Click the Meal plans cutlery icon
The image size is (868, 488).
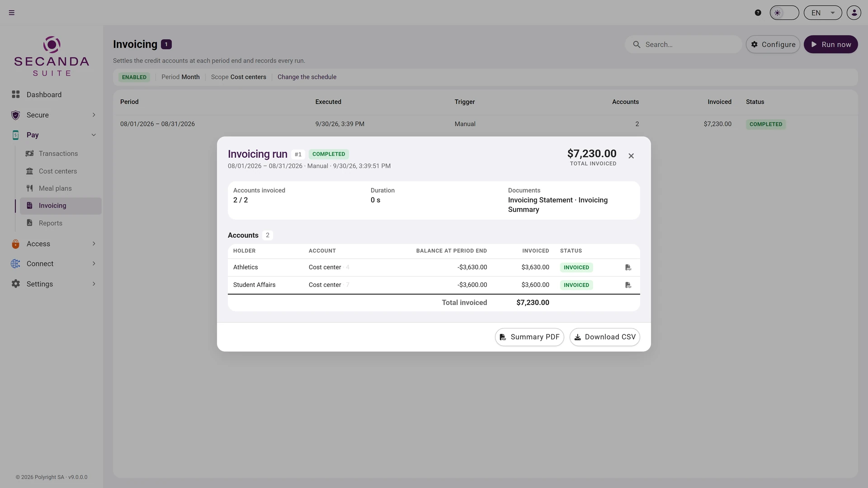pyautogui.click(x=29, y=188)
